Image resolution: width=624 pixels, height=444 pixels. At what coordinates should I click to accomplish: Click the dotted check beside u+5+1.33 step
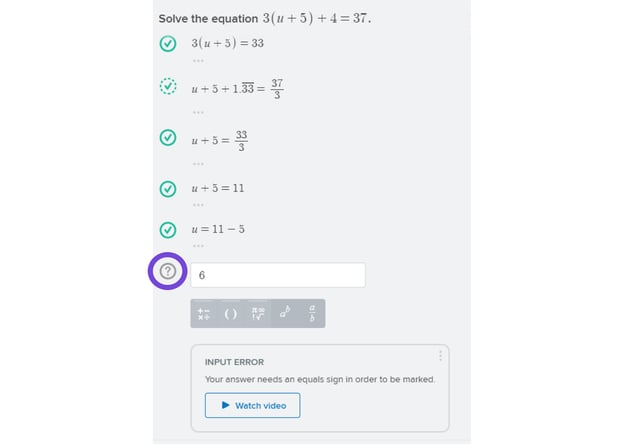pos(168,87)
